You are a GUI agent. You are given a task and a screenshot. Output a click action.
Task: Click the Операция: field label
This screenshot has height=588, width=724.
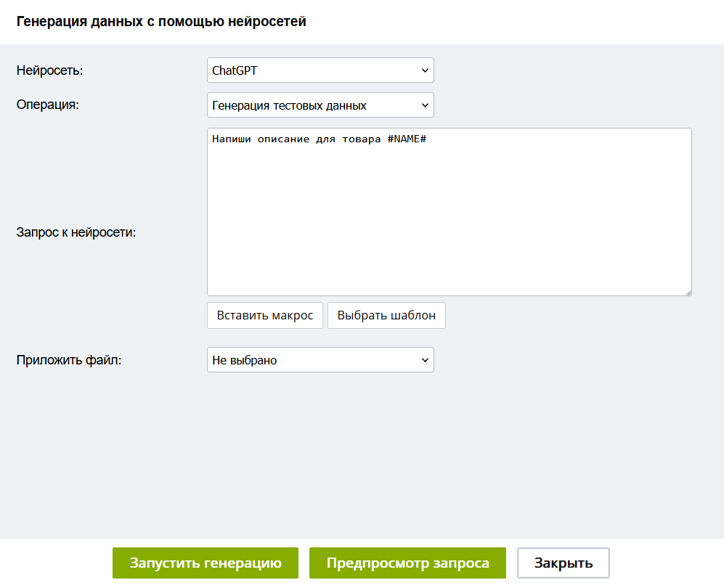tap(48, 104)
